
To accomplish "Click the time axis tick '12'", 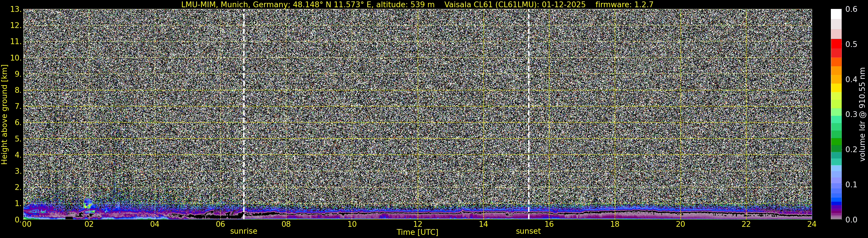I will [417, 224].
